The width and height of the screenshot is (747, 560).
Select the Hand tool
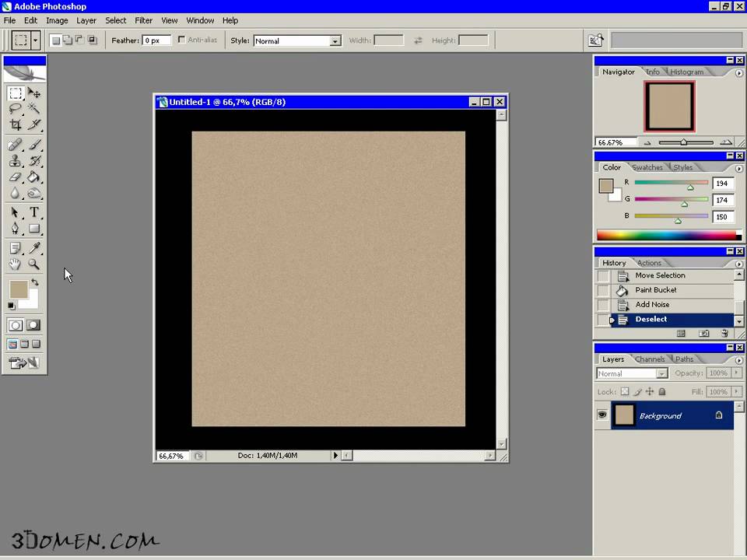pos(16,264)
